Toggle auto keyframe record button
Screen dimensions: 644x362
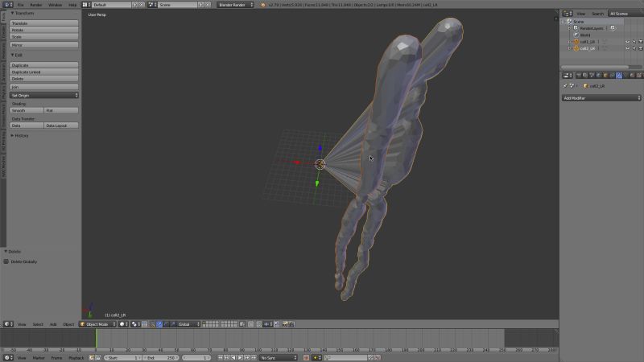[x=306, y=358]
